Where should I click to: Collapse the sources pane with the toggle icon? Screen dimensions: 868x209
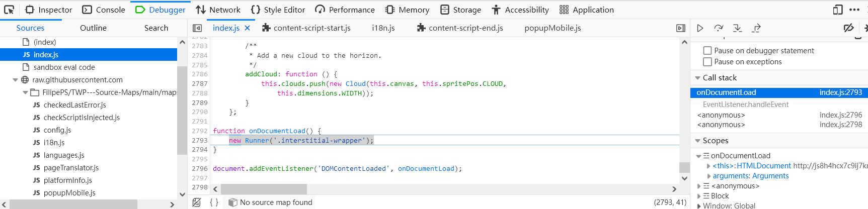click(197, 28)
